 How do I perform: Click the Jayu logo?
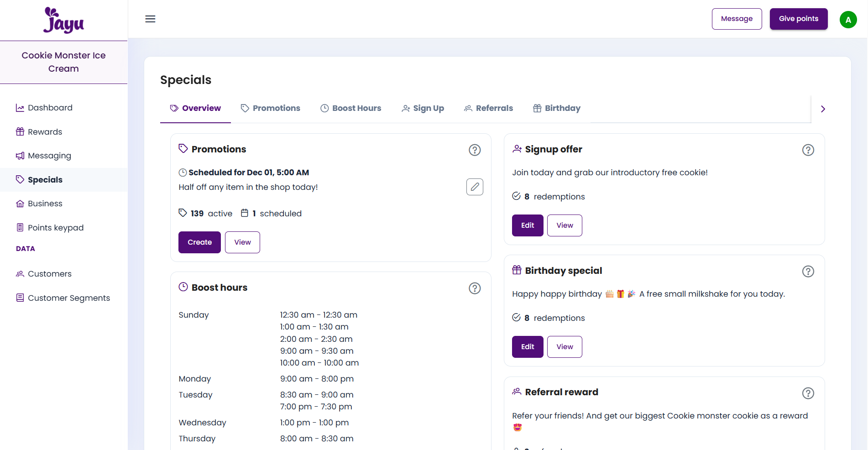coord(63,21)
